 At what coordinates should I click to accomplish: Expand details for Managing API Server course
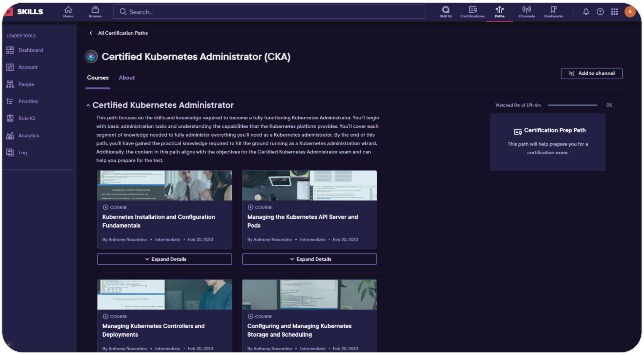click(309, 259)
